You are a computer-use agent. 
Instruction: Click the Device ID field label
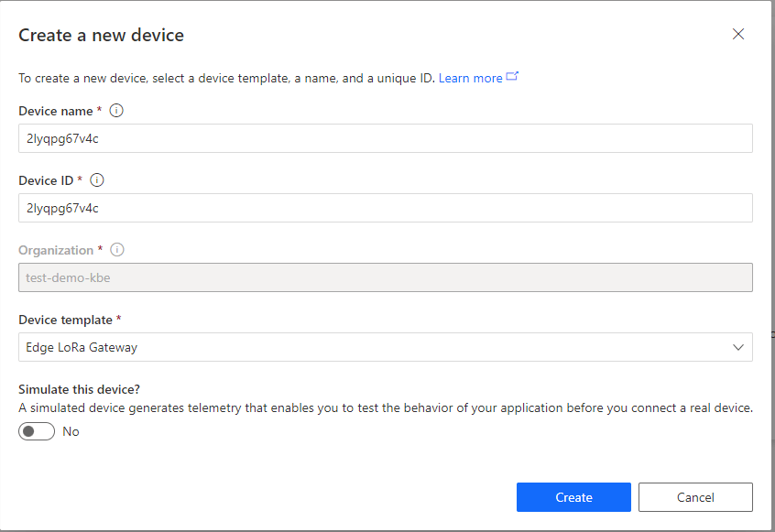click(x=46, y=180)
